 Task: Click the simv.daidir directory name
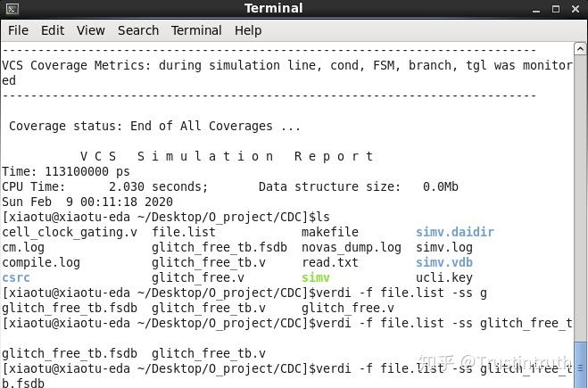[455, 232]
